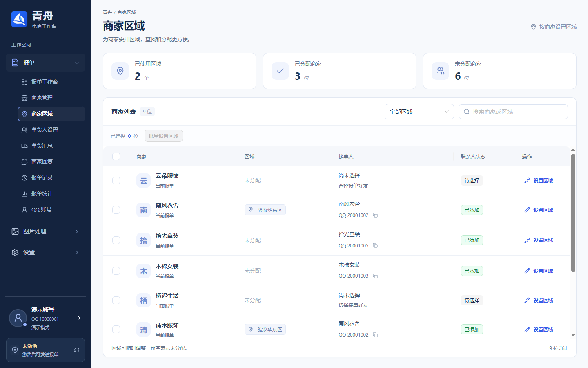Go to 商家管理 in the sidebar
Viewport: 588px width, 368px height.
click(51, 98)
